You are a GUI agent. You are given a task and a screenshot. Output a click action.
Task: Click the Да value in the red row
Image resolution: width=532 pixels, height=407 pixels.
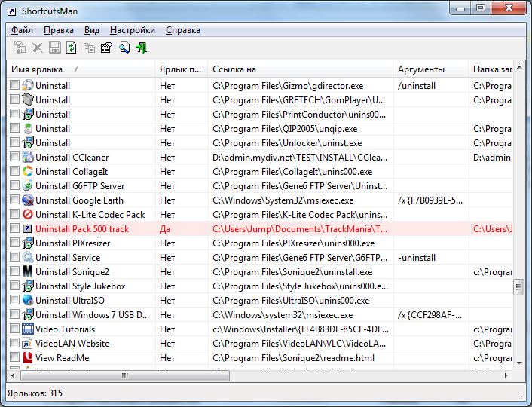point(165,229)
